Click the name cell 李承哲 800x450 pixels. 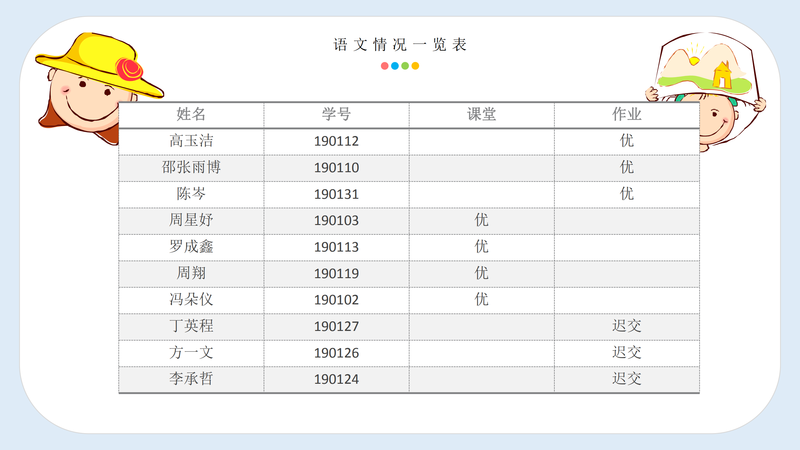[191, 379]
